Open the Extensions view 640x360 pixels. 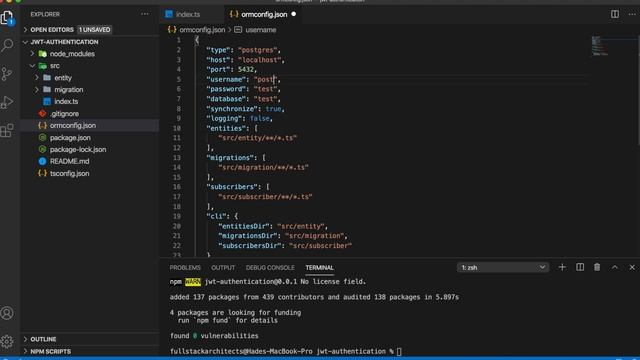coord(7,131)
